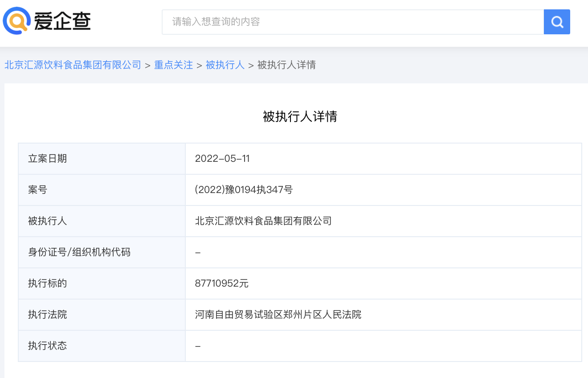588x378 pixels.
Task: Click the magnifier search icon
Action: [557, 21]
